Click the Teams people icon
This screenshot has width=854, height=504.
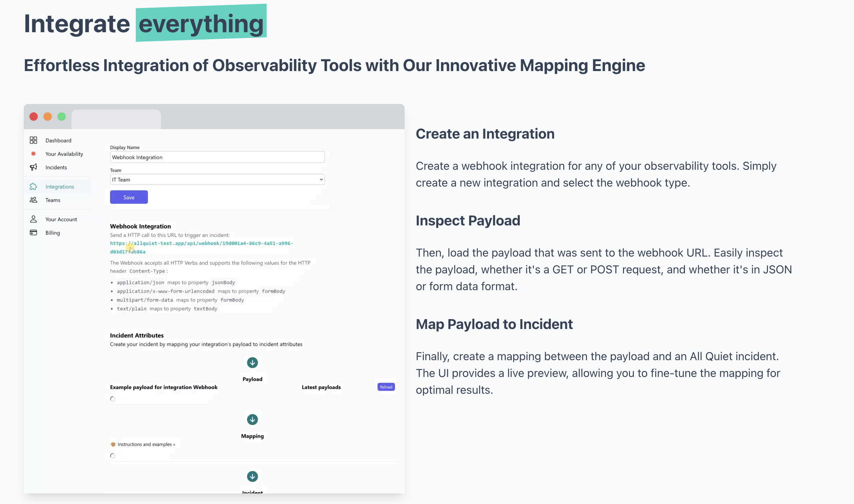pyautogui.click(x=33, y=200)
